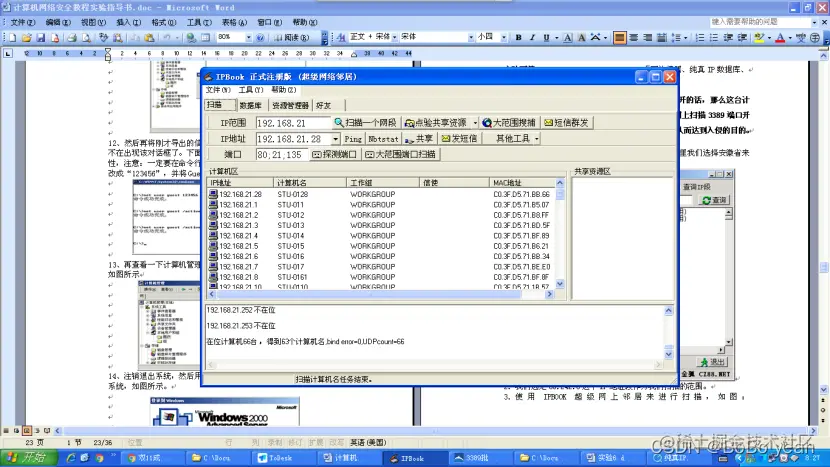Image resolution: width=830 pixels, height=467 pixels.
Task: Toggle bold formatting in Word
Action: pos(518,38)
